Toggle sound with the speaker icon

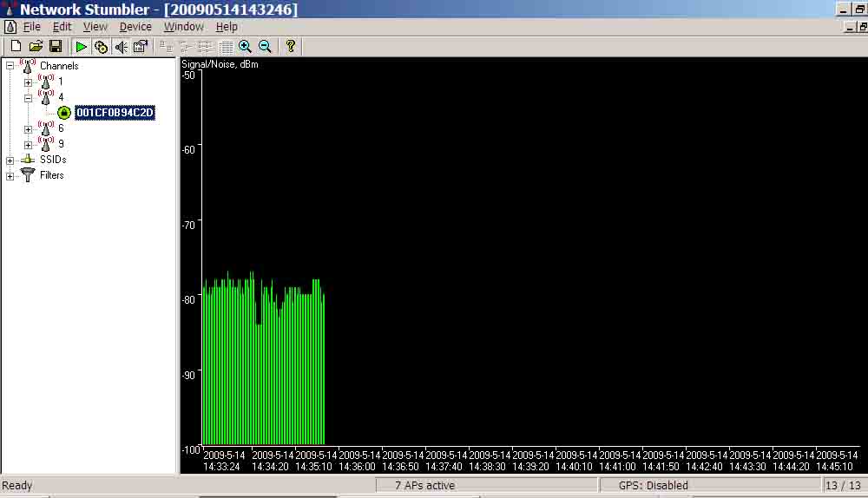click(122, 47)
